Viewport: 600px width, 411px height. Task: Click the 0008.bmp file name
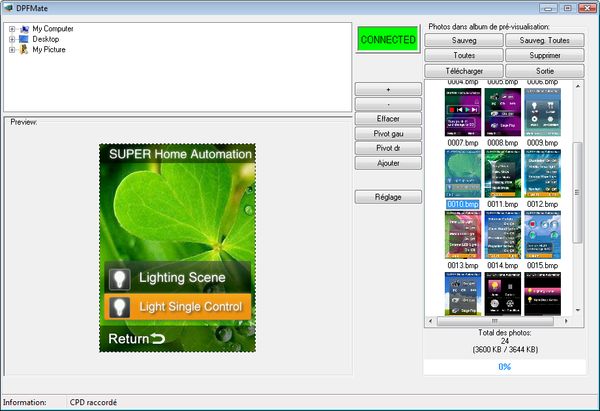pos(502,143)
